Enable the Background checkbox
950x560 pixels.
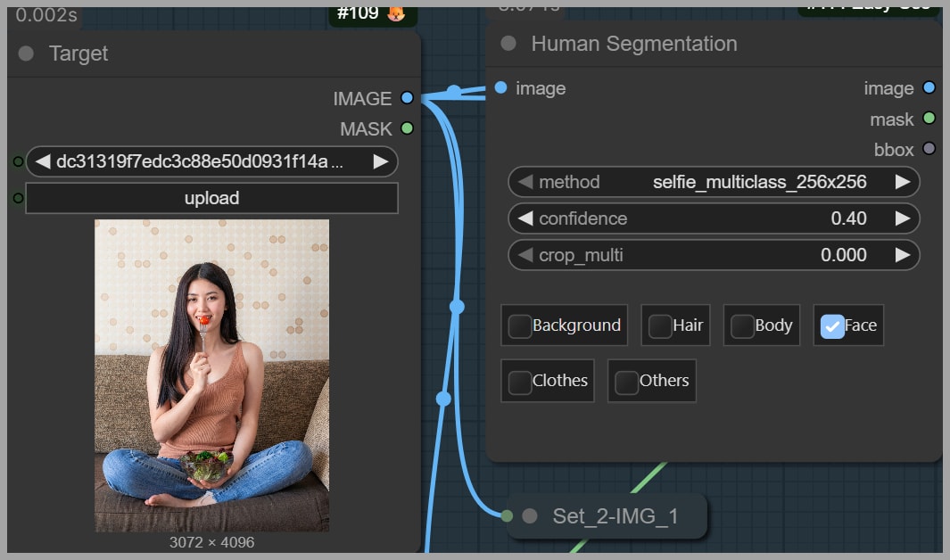point(519,326)
